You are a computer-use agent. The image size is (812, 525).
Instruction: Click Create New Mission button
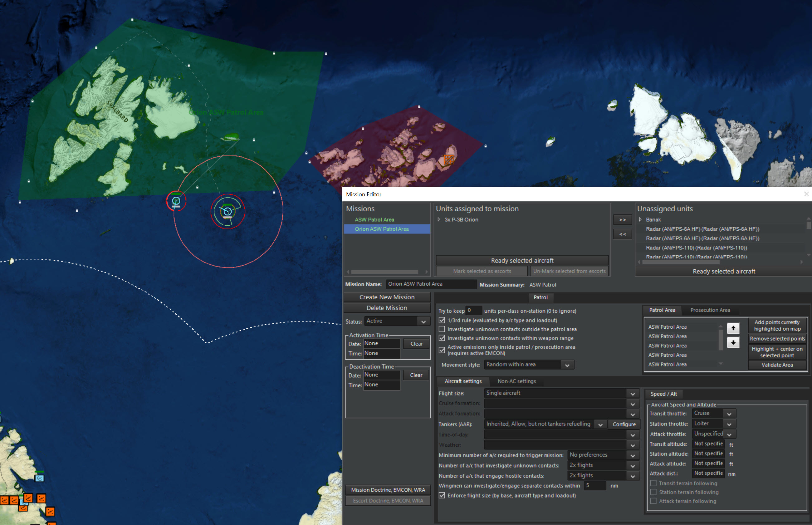click(x=387, y=297)
